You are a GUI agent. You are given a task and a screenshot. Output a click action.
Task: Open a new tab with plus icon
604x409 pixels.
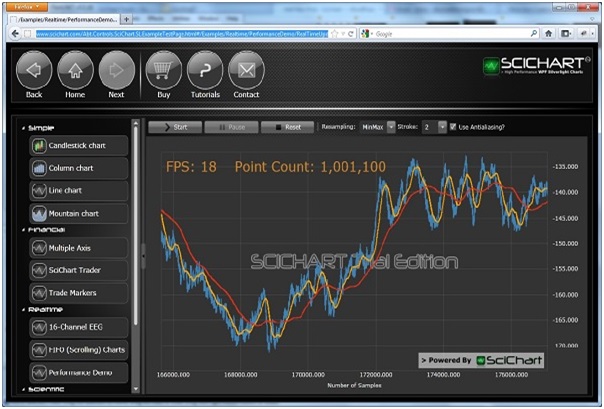click(x=126, y=18)
